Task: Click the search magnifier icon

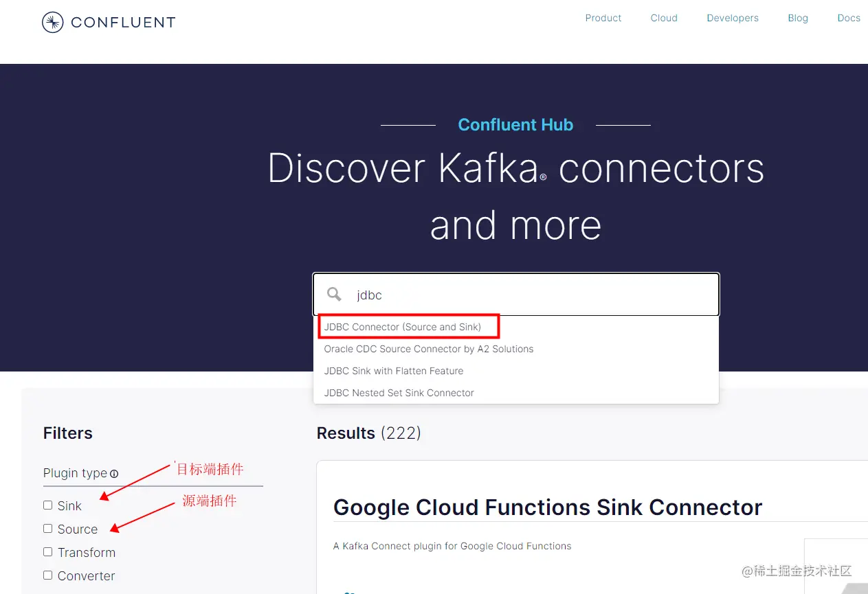Action: 334,295
